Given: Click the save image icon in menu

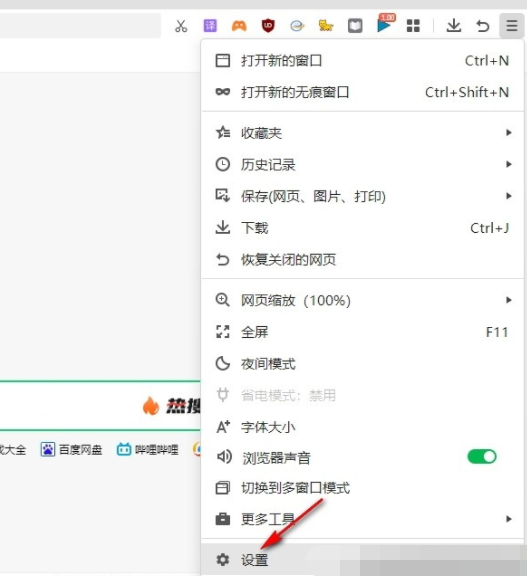Looking at the screenshot, I should (x=223, y=196).
